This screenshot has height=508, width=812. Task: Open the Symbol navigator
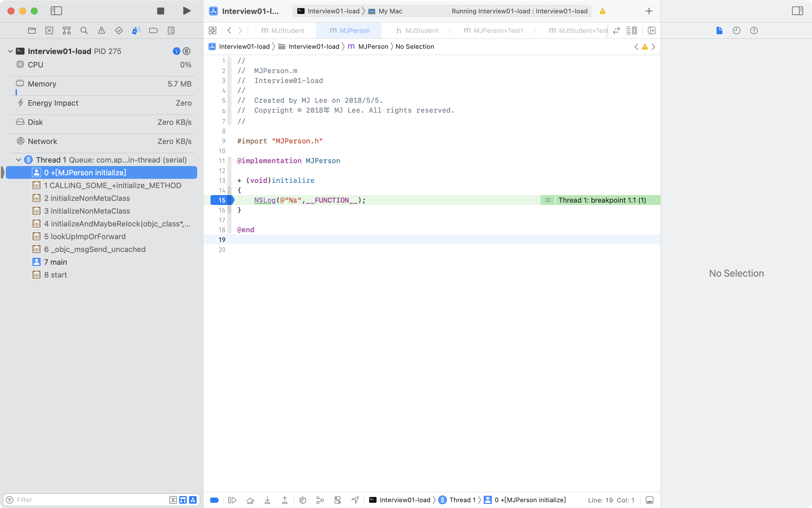[67, 30]
